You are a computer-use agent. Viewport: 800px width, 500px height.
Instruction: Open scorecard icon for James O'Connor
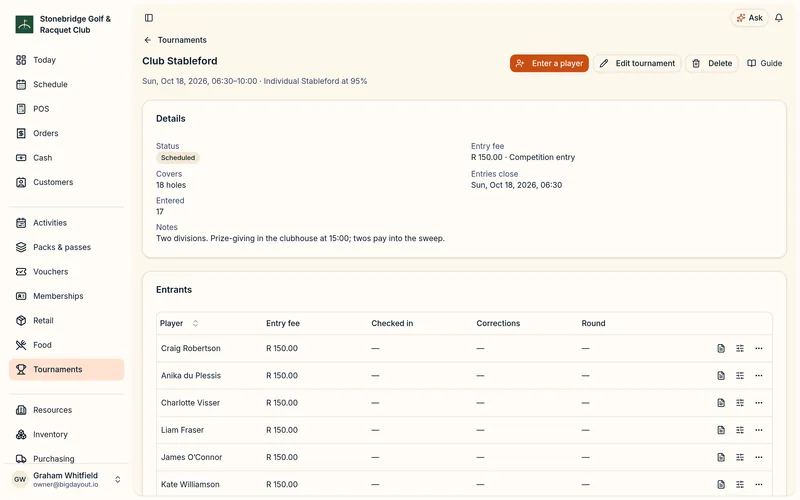tap(721, 457)
